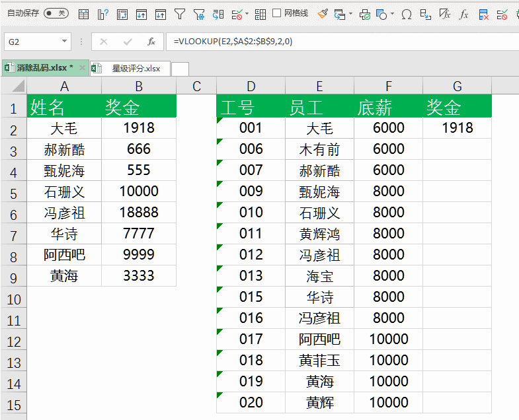Click the refresh arrows table icon
Viewport: 519px width, 420px height.
click(218, 15)
